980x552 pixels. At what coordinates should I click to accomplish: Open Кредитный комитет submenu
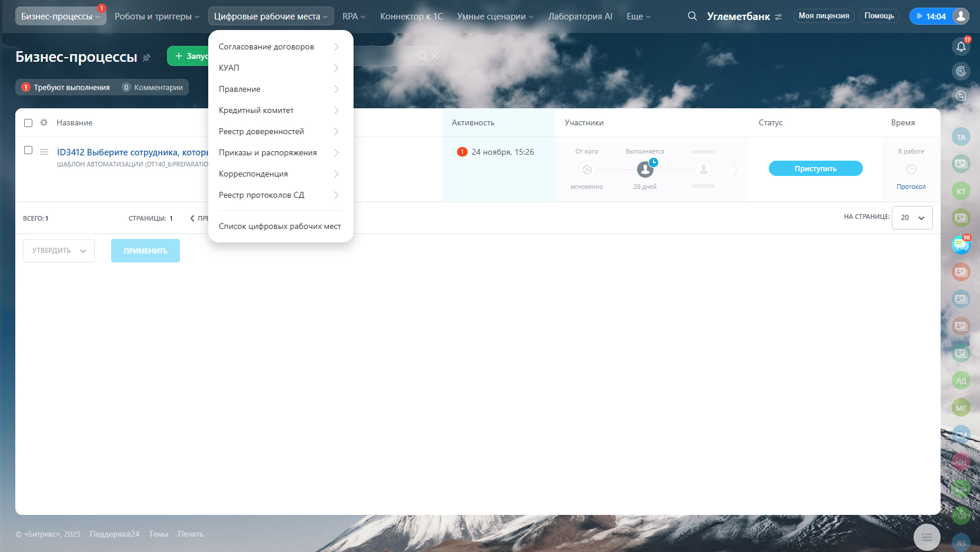[281, 110]
